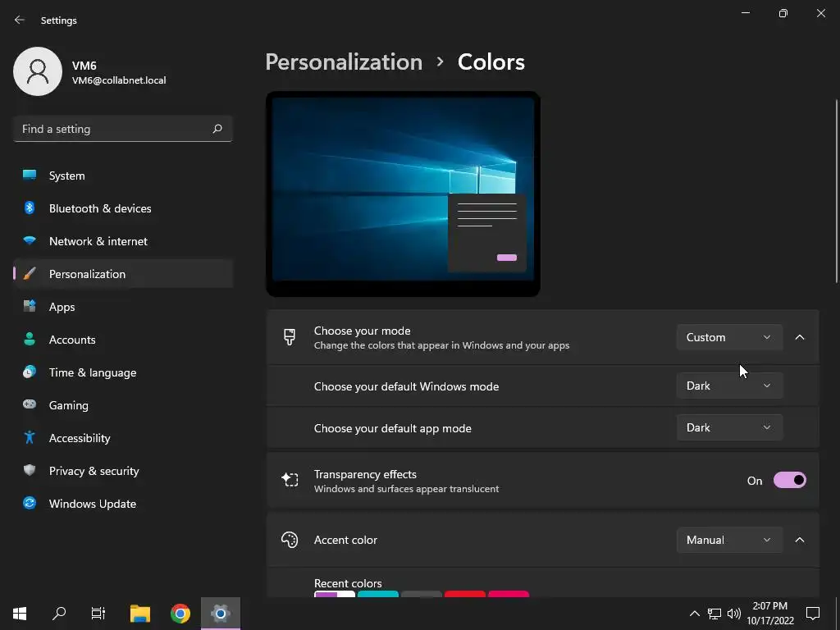Click the palette icon beside Accent color
Viewport: 840px width, 630px height.
click(290, 540)
